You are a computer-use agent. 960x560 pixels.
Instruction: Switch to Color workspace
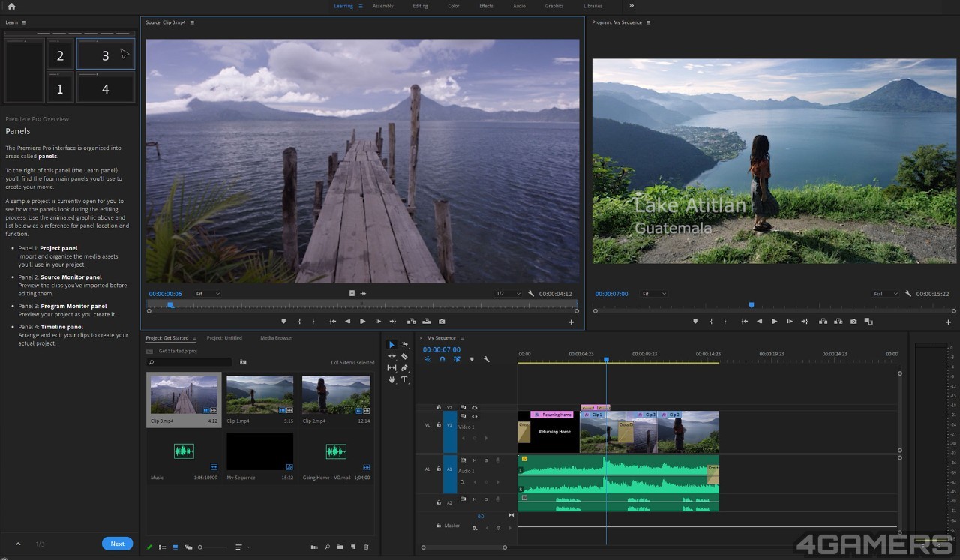click(454, 6)
